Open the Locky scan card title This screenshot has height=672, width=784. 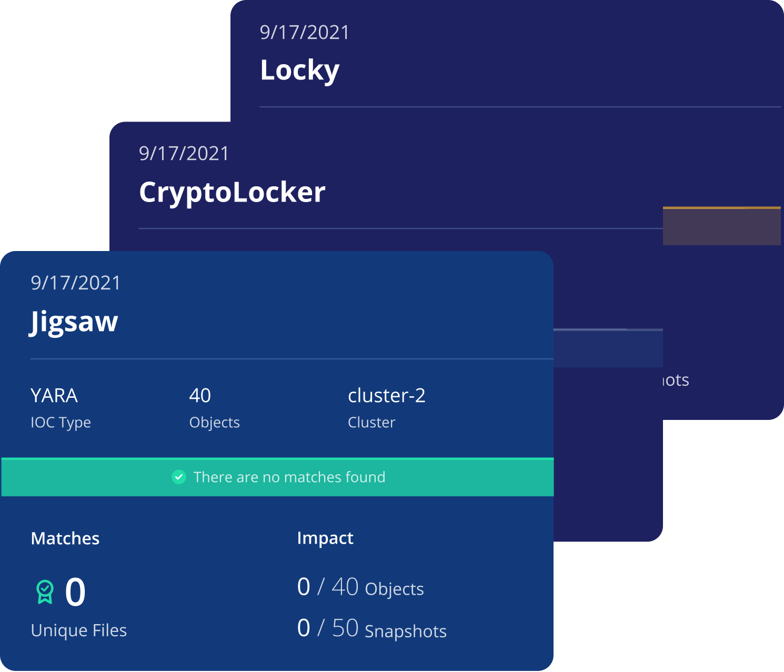coord(300,71)
